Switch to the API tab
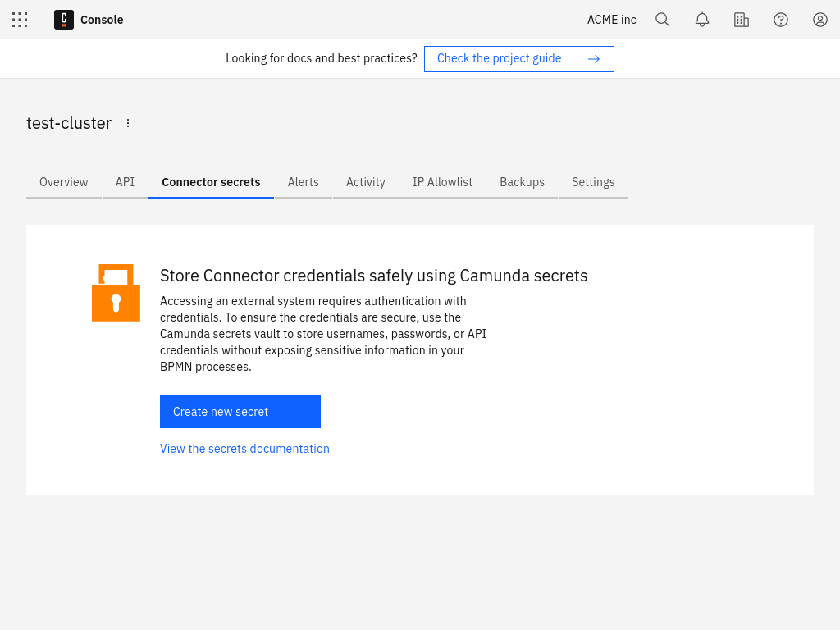The image size is (840, 630). tap(125, 182)
